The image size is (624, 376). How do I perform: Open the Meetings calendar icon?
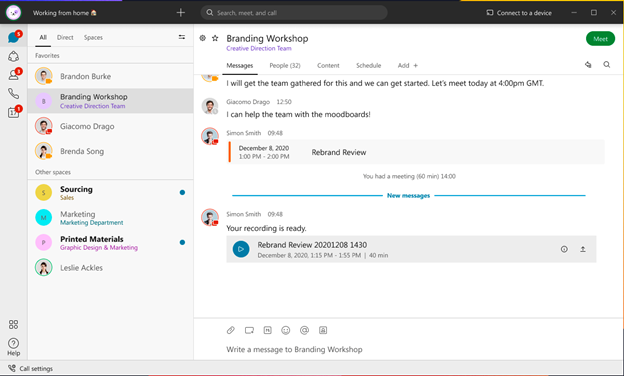pyautogui.click(x=14, y=112)
